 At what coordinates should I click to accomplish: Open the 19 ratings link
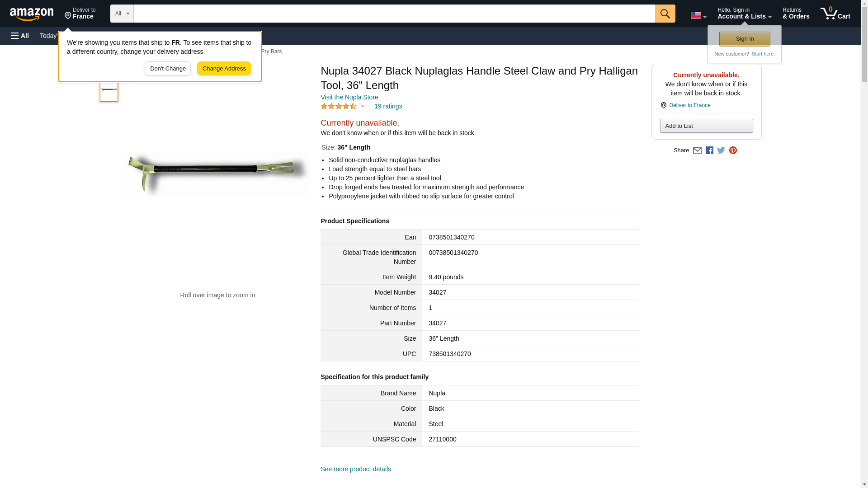[x=388, y=107]
